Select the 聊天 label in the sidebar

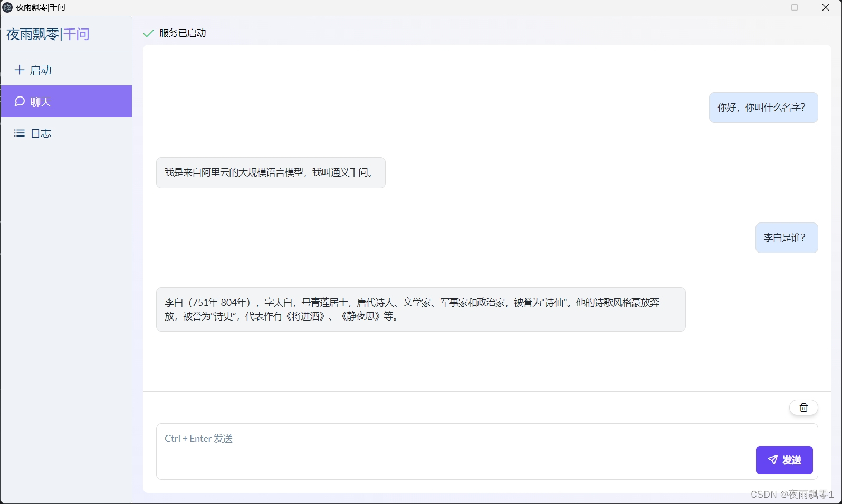(41, 102)
